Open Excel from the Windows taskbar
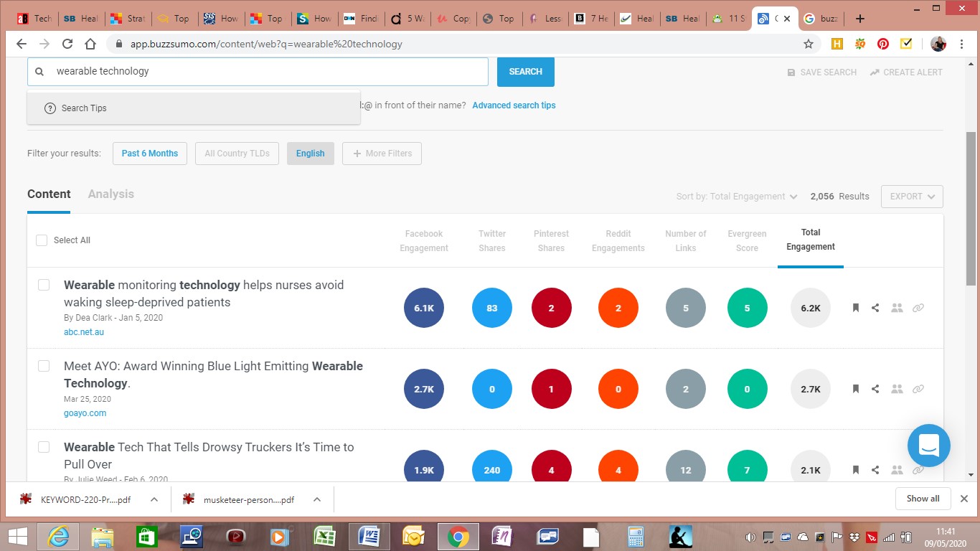Viewport: 980px width, 551px height. pos(325,536)
